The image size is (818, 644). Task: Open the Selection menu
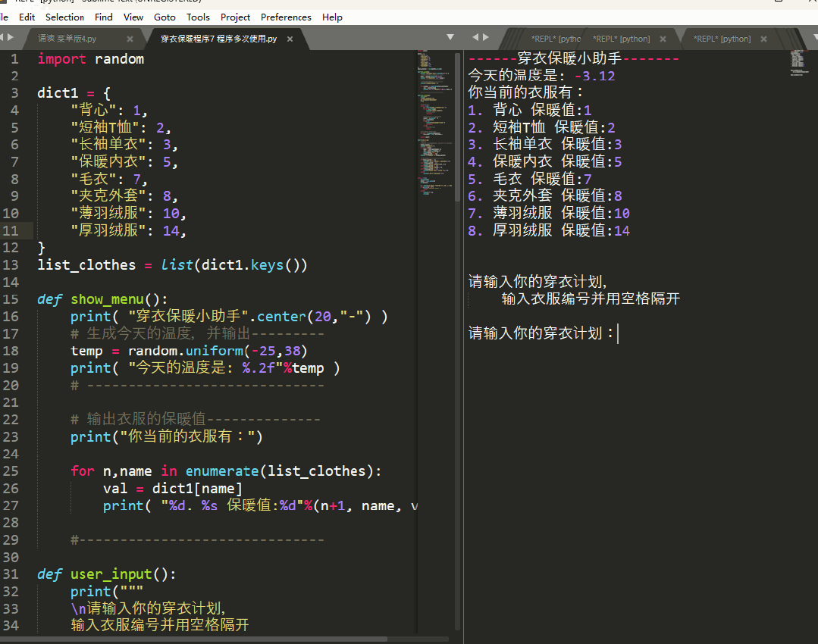64,17
